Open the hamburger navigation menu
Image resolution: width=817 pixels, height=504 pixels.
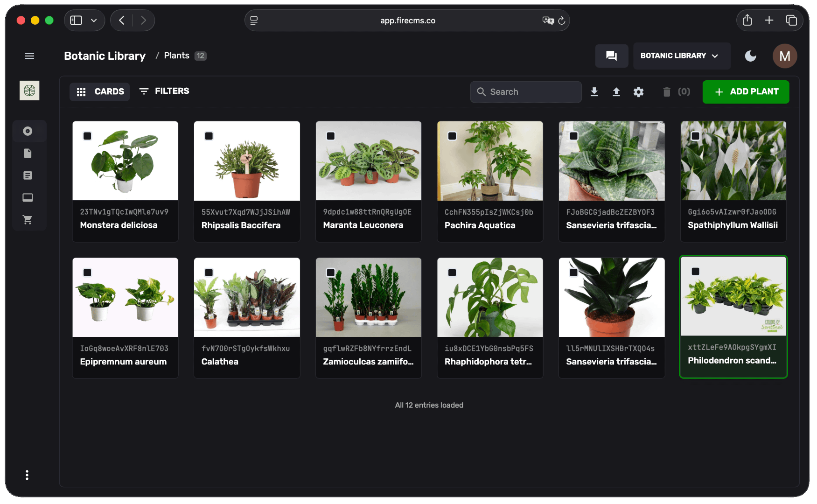pyautogui.click(x=29, y=56)
